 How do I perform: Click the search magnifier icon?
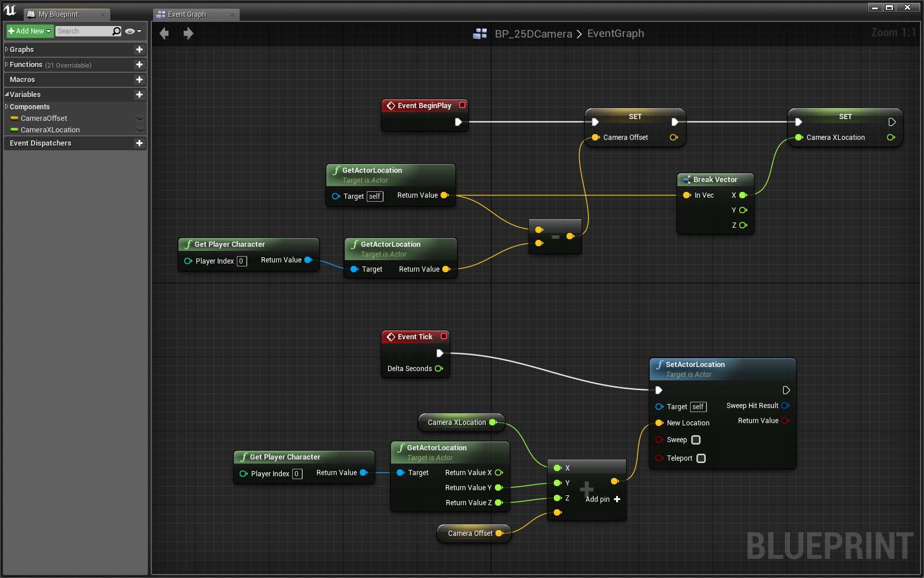pos(117,31)
